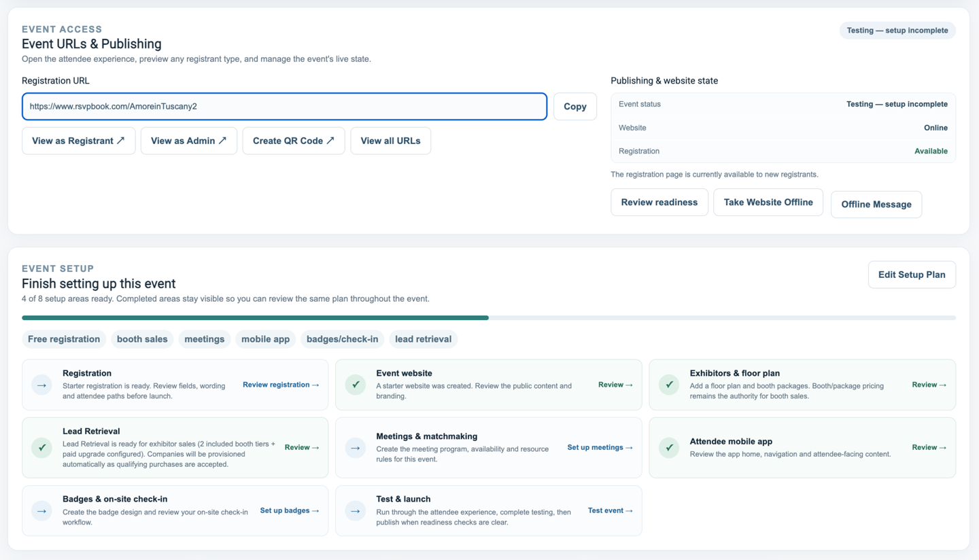The image size is (979, 560).
Task: Click the Free registration tag
Action: (64, 339)
